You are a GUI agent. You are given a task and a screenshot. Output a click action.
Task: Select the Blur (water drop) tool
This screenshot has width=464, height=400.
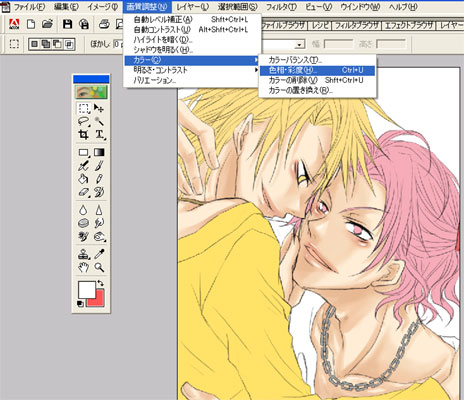point(84,210)
